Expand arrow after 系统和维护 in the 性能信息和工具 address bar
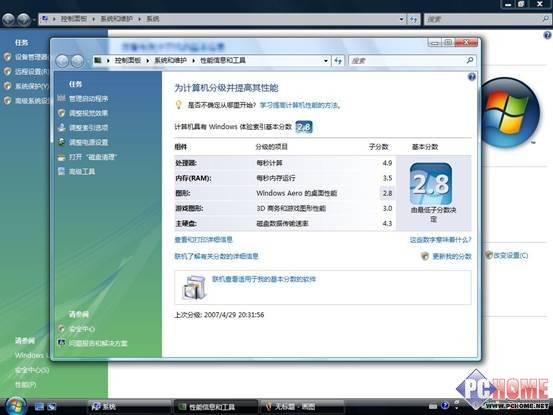The width and height of the screenshot is (553, 415). coord(194,61)
